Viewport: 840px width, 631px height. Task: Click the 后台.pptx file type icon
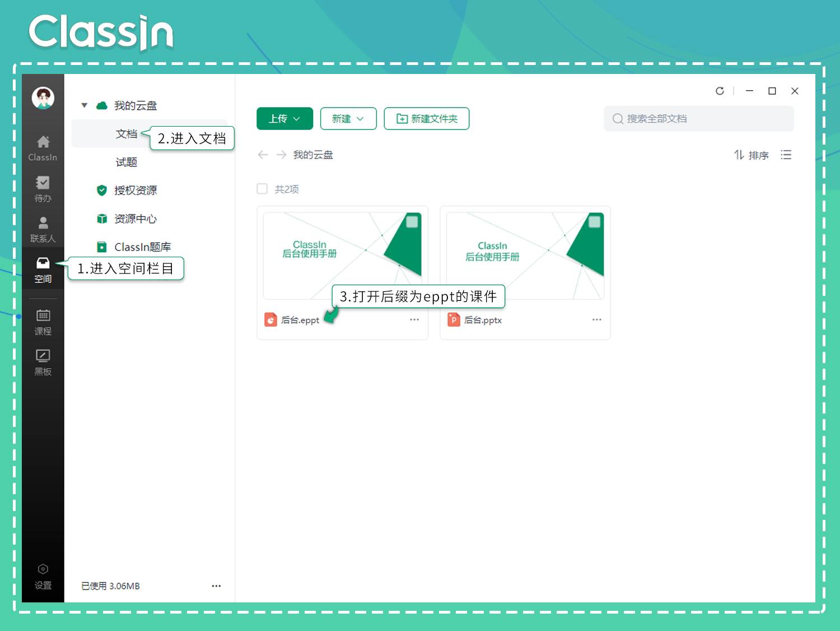pyautogui.click(x=454, y=319)
